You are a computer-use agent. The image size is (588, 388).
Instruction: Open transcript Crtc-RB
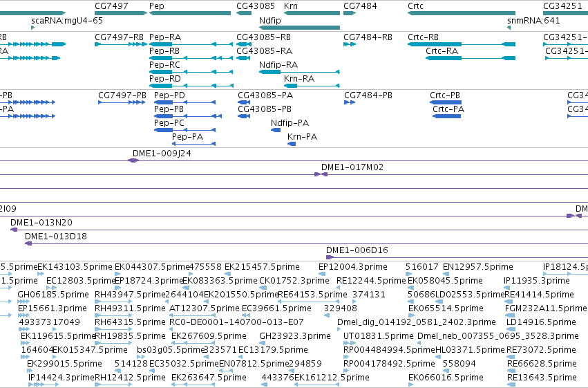pyautogui.click(x=423, y=37)
